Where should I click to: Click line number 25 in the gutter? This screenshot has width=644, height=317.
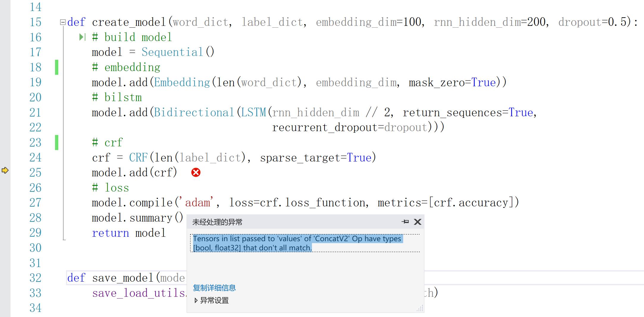[x=35, y=173]
